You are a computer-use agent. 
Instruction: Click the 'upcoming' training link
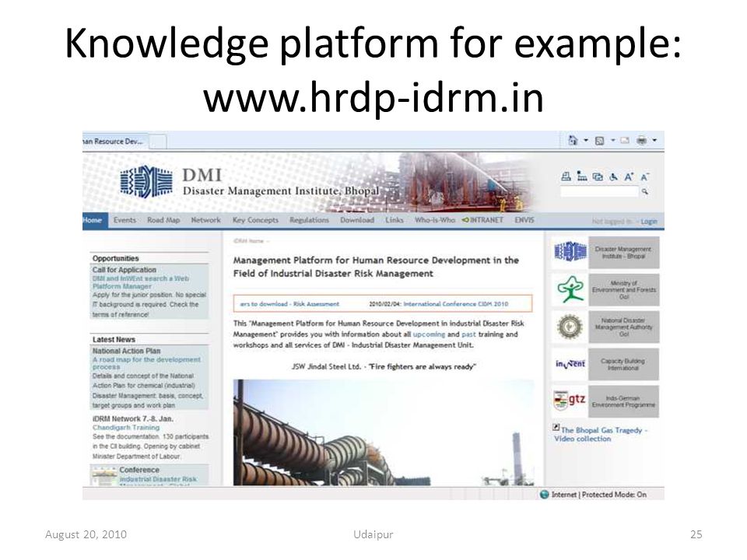coord(429,334)
